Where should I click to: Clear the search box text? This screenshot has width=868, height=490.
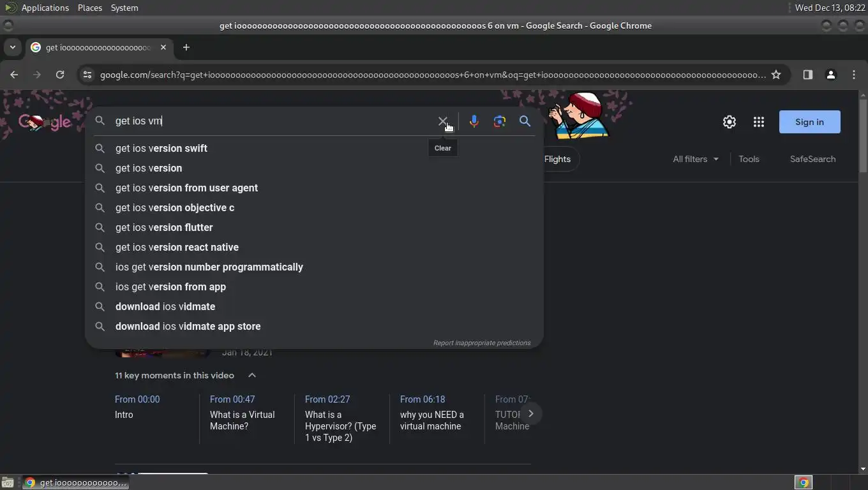click(x=442, y=121)
